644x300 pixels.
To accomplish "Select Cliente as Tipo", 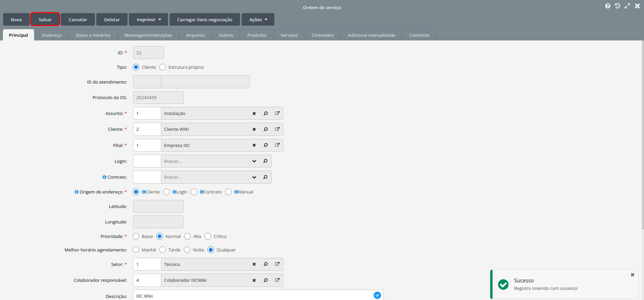I will [x=136, y=67].
